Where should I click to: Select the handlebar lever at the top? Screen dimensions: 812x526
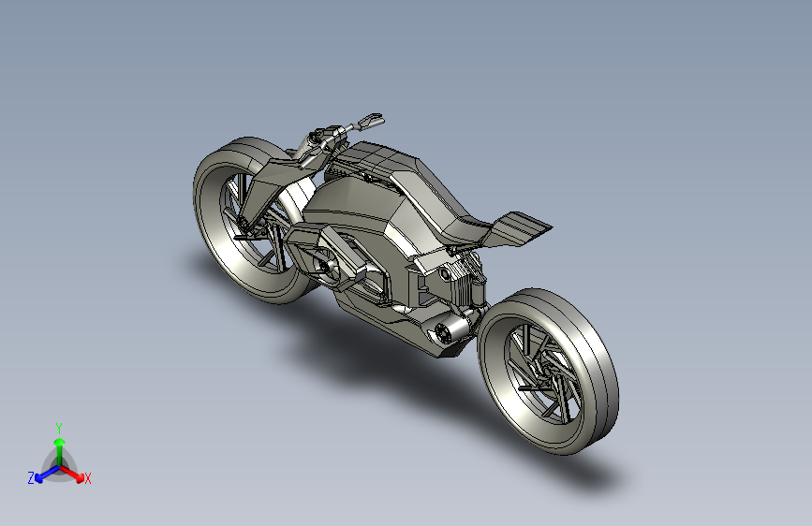coord(370,121)
